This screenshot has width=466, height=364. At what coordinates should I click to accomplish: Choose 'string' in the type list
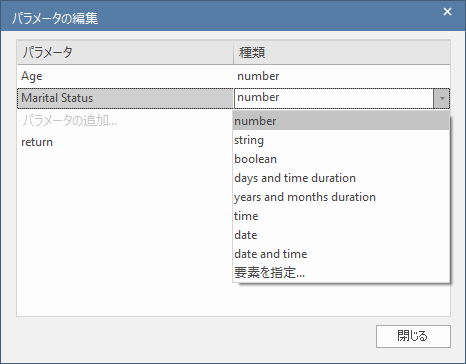[x=341, y=140]
